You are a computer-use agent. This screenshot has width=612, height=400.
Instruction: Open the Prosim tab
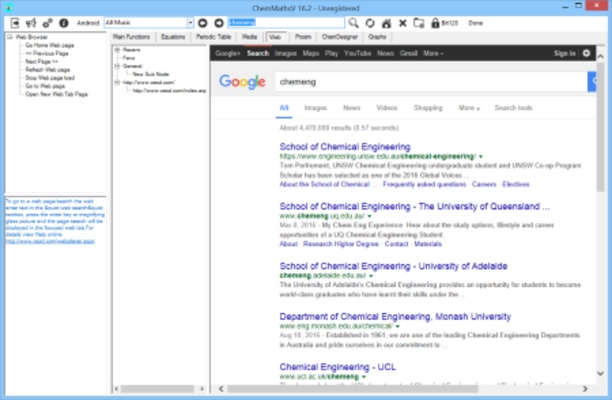click(303, 37)
